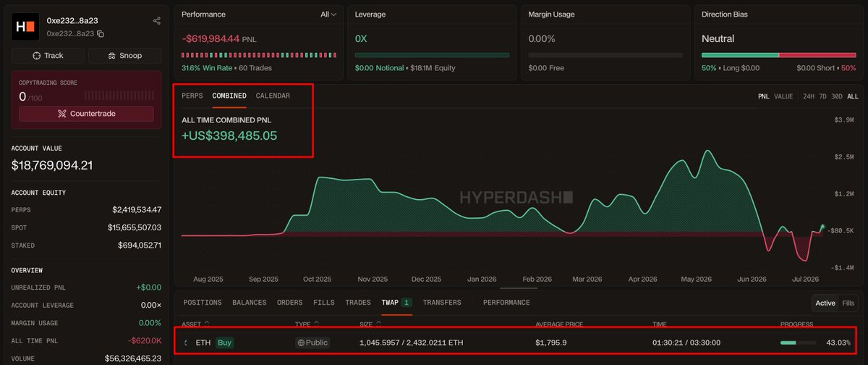Open the Performance 'All' period dropdown

(328, 14)
